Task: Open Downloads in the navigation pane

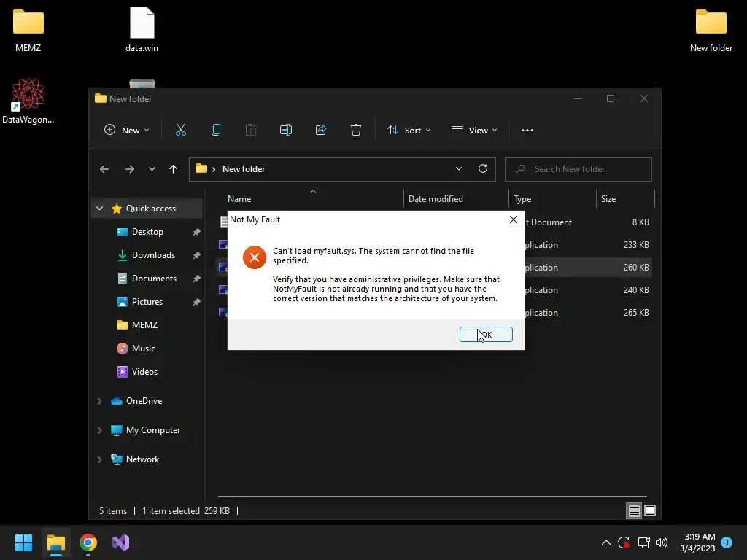Action: pos(153,255)
